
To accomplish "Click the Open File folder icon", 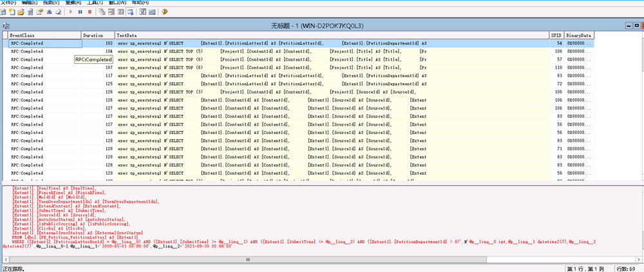I will click(x=21, y=12).
